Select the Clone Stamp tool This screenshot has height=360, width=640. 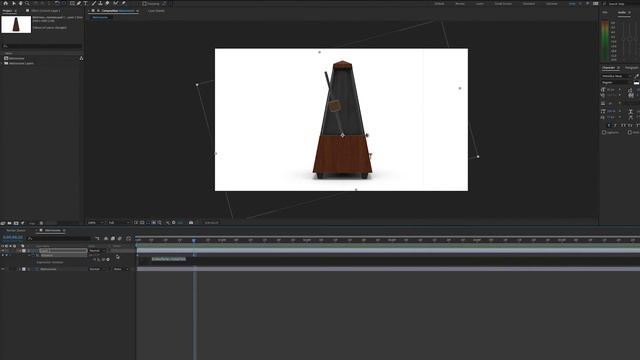pyautogui.click(x=100, y=3)
